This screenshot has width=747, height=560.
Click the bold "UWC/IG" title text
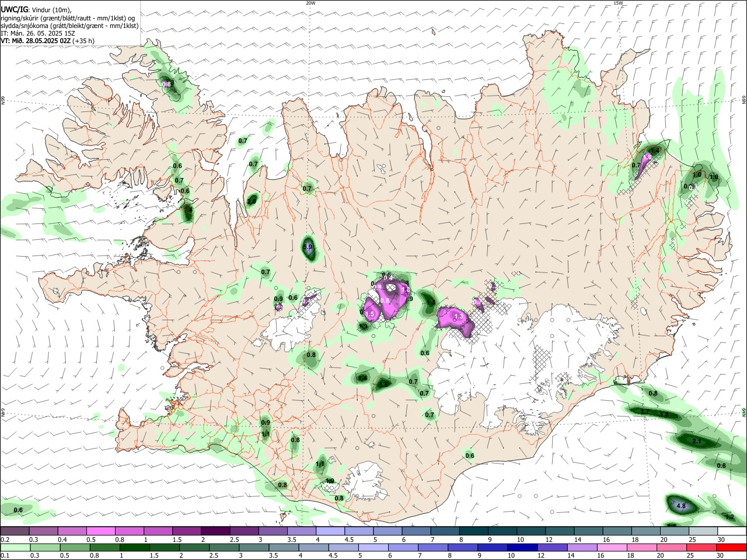tap(14, 10)
